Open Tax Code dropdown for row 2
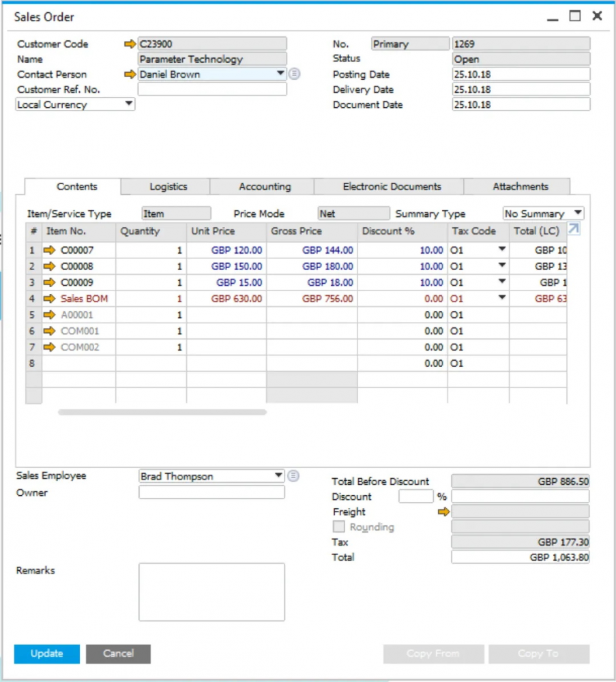The width and height of the screenshot is (616, 682). tap(501, 266)
